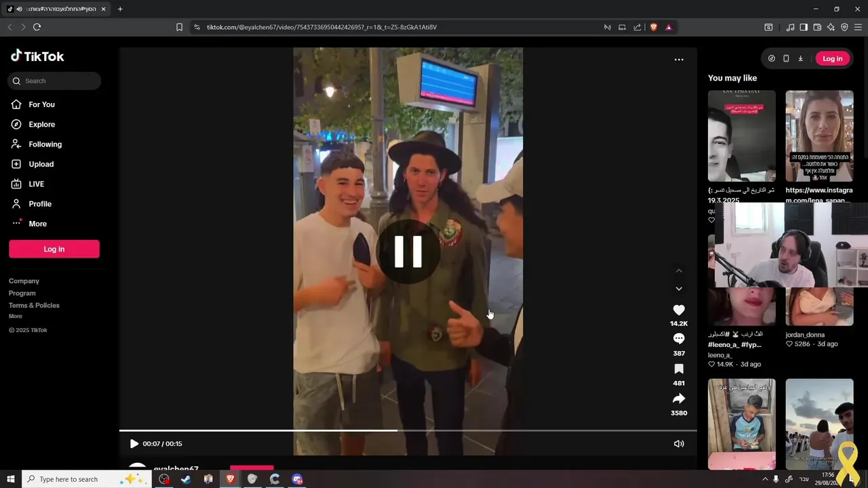This screenshot has width=868, height=488.
Task: Mute the video with the speaker icon
Action: [679, 444]
